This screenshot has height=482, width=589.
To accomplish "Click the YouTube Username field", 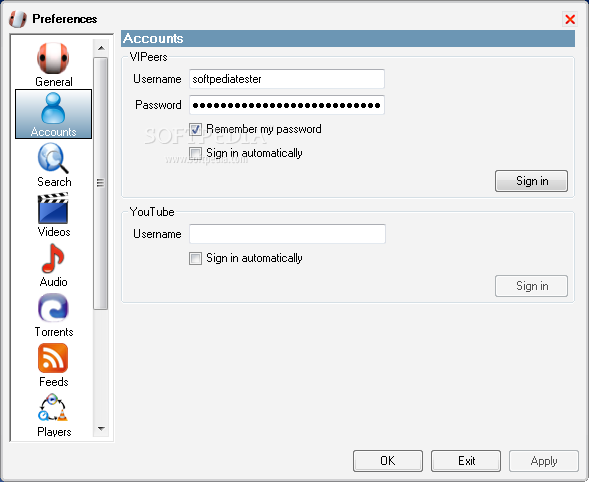I will pyautogui.click(x=287, y=234).
